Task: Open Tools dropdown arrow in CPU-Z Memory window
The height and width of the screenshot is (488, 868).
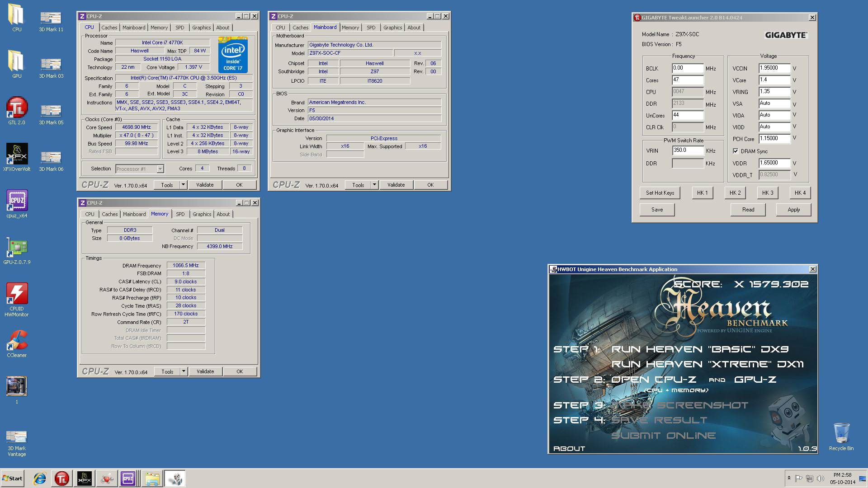Action: click(184, 371)
